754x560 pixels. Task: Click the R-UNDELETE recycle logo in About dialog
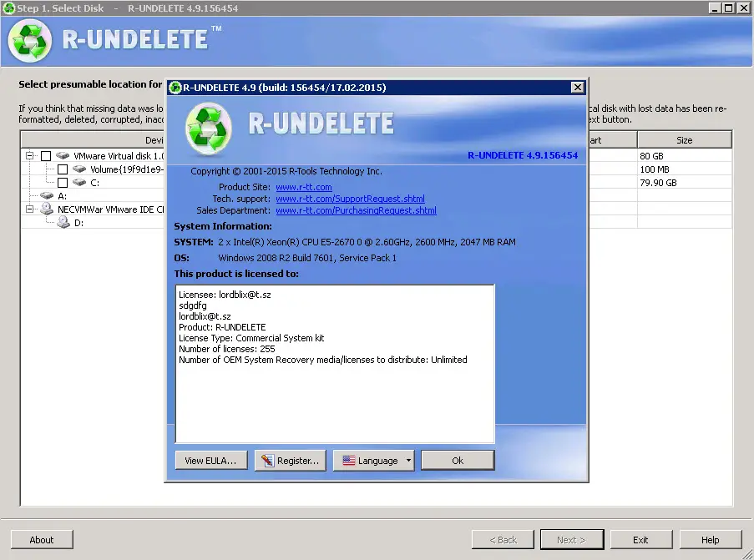pyautogui.click(x=208, y=129)
